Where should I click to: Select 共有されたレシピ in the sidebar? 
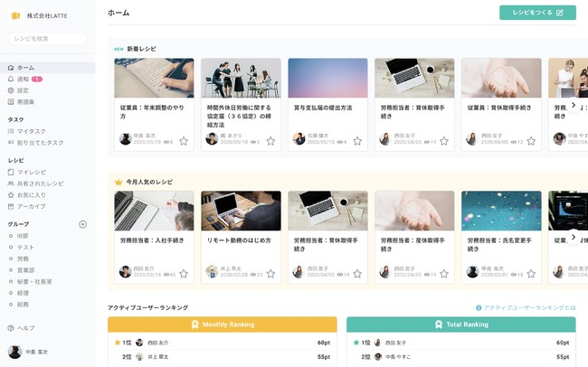[x=40, y=183]
